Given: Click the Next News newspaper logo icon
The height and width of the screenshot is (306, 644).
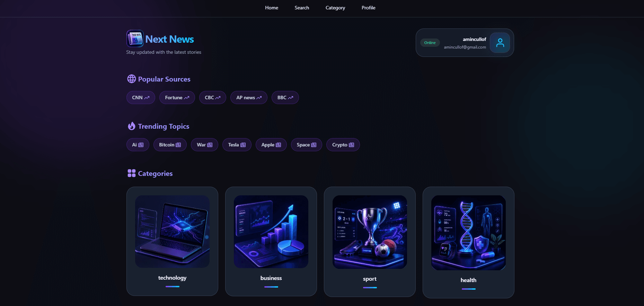Looking at the screenshot, I should 135,39.
